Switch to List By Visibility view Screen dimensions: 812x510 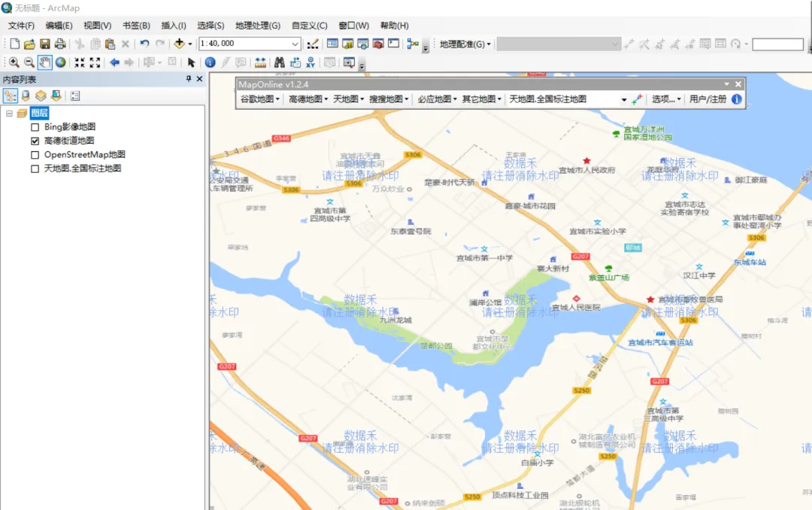[x=41, y=96]
